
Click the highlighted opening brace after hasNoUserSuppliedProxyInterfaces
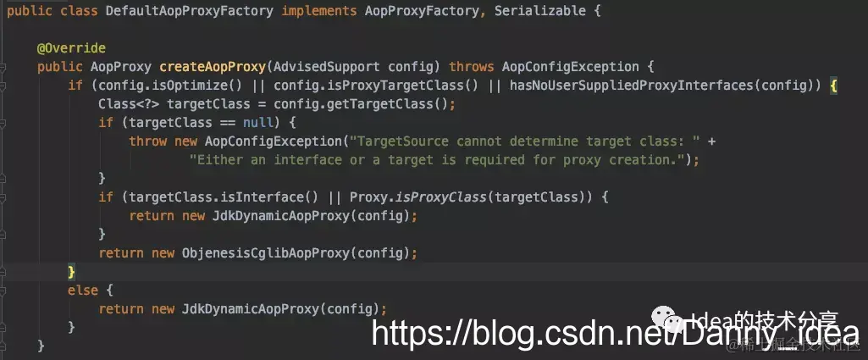(833, 86)
